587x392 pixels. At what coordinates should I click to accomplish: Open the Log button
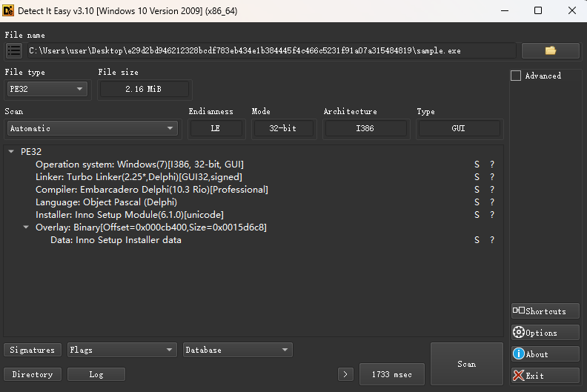[96, 374]
